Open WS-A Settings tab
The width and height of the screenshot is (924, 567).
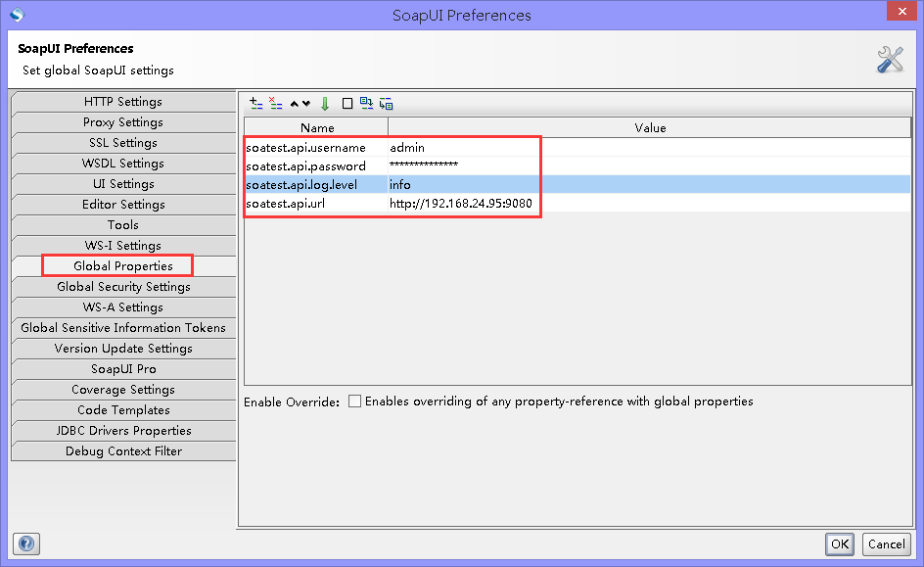123,307
